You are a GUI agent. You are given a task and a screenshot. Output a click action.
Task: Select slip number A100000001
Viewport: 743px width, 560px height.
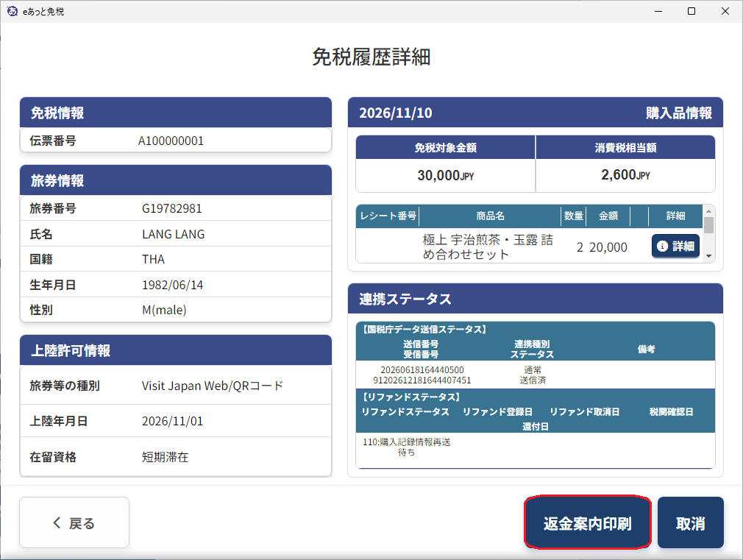pyautogui.click(x=171, y=141)
